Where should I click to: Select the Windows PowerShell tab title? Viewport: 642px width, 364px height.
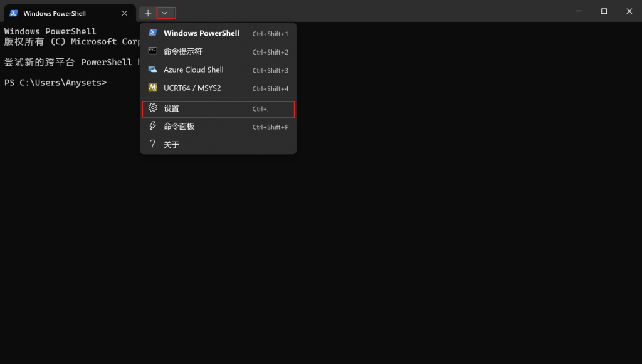tap(55, 13)
